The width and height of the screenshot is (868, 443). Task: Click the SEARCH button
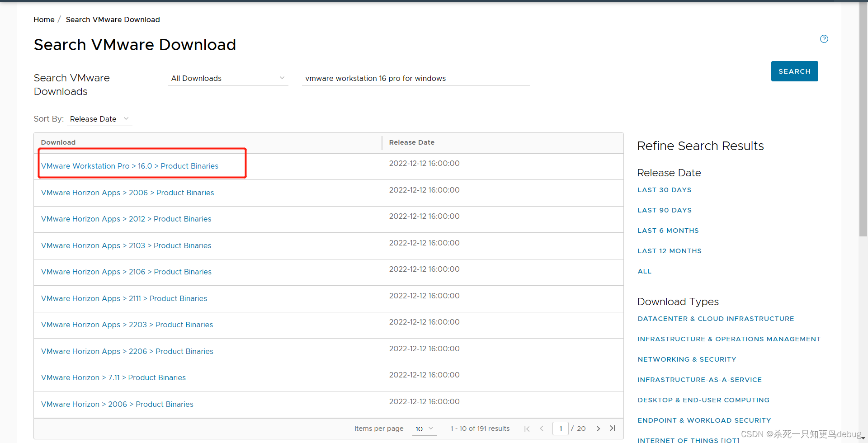[794, 71]
